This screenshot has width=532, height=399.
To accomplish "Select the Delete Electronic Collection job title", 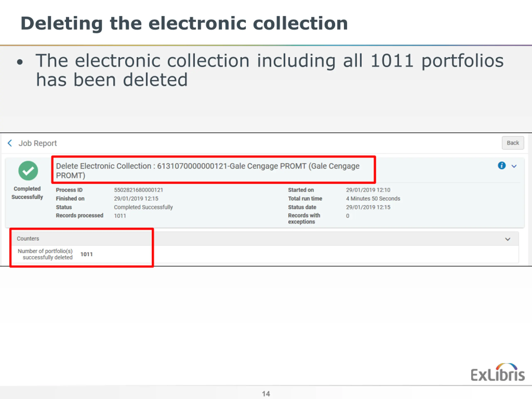I will pyautogui.click(x=208, y=171).
